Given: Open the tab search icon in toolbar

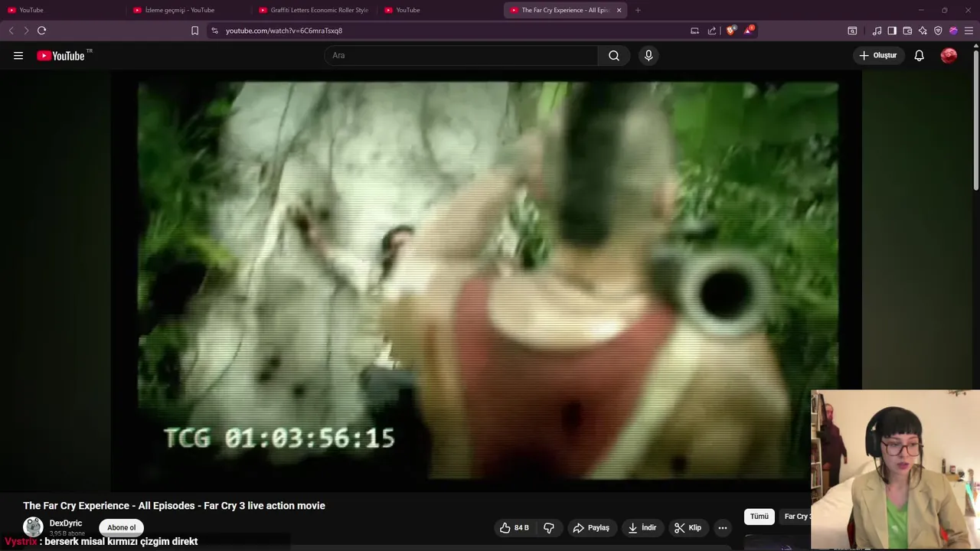Looking at the screenshot, I should point(852,31).
